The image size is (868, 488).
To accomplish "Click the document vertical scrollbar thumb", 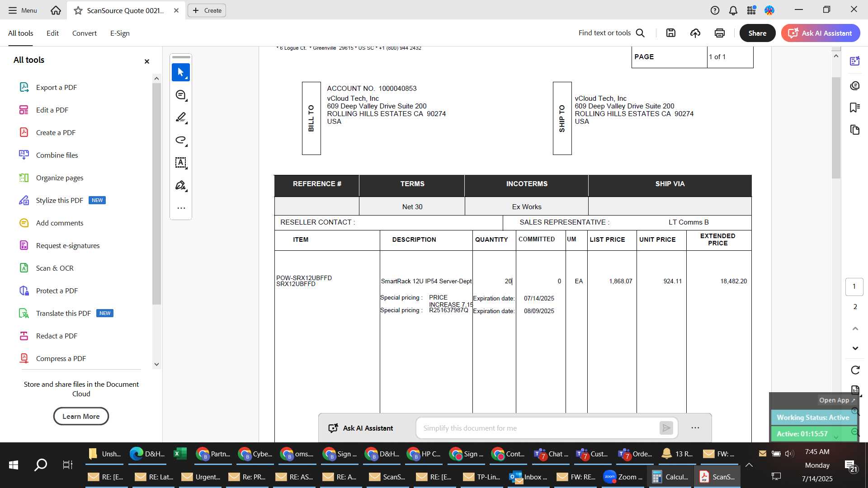I will pos(836,127).
